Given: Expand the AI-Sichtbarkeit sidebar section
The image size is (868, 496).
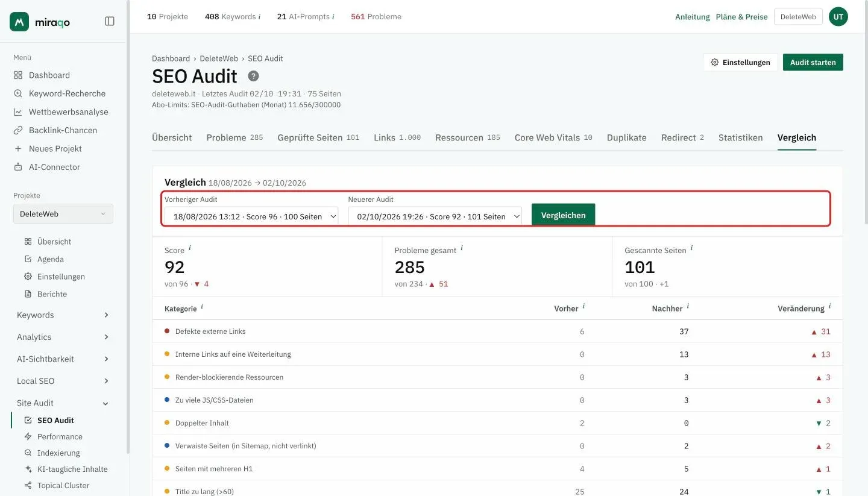Looking at the screenshot, I should (63, 359).
